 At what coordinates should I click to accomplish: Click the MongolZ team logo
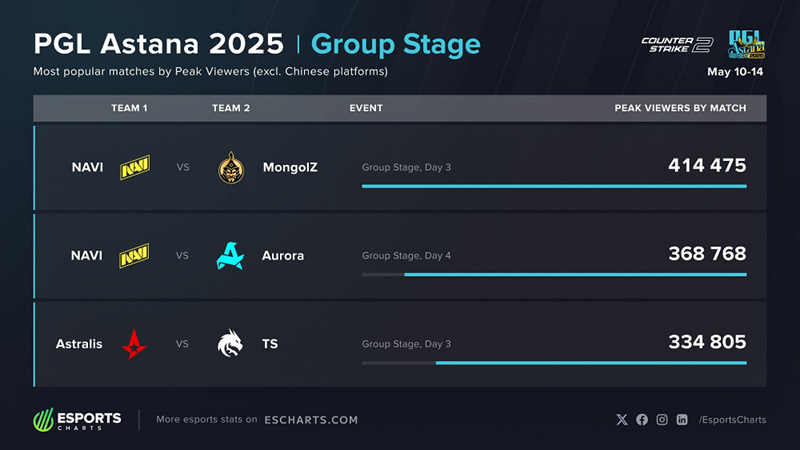231,167
